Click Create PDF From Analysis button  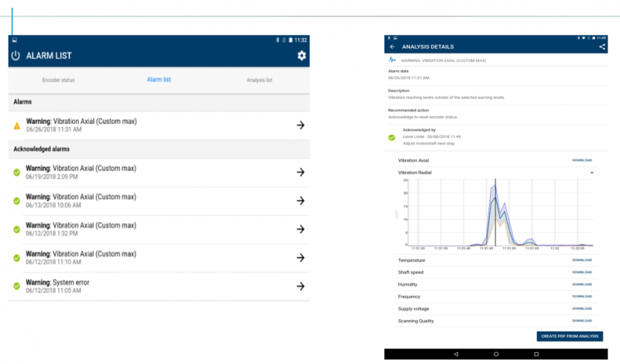569,336
